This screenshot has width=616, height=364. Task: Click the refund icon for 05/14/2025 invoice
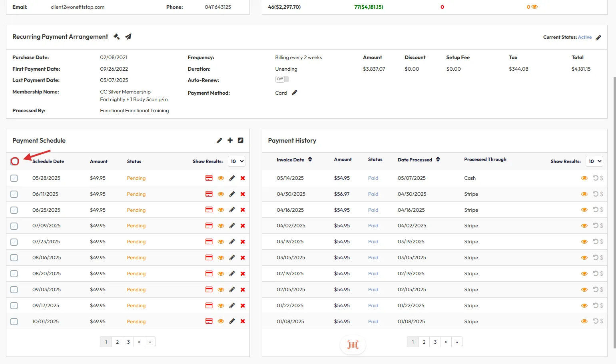(595, 178)
